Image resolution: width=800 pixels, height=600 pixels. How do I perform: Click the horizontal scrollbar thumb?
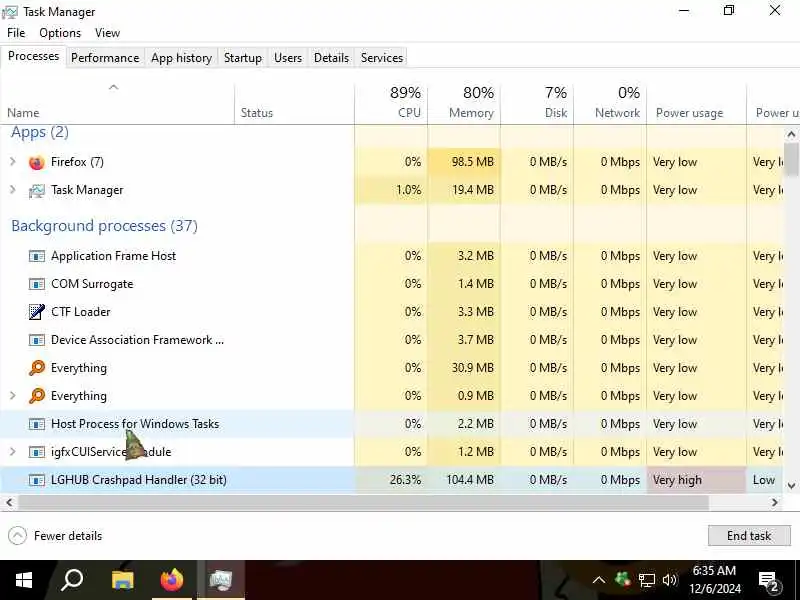coord(363,503)
